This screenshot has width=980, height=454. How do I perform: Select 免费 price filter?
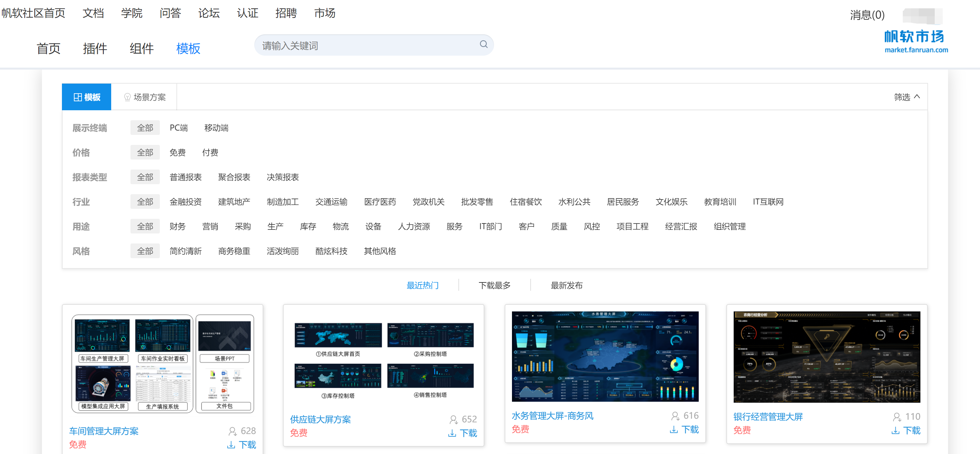point(177,153)
